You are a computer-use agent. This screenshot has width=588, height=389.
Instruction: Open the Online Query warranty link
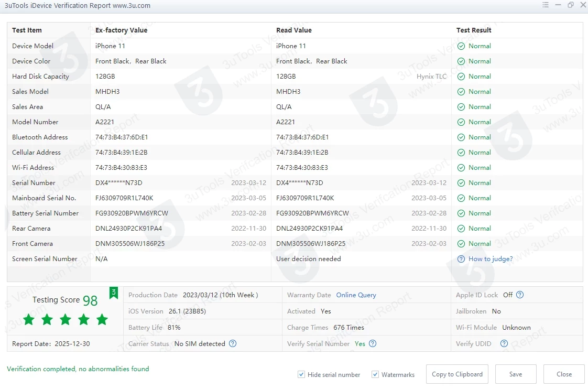(x=356, y=295)
